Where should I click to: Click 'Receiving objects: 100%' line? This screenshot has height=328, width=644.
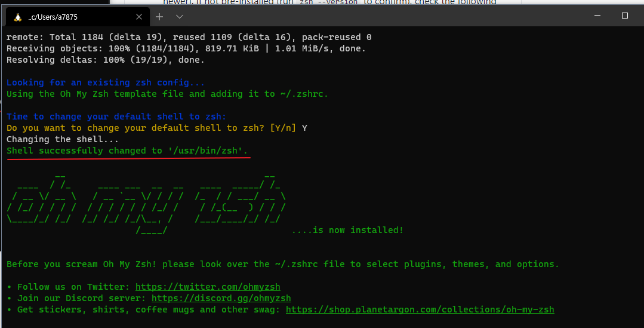(186, 48)
